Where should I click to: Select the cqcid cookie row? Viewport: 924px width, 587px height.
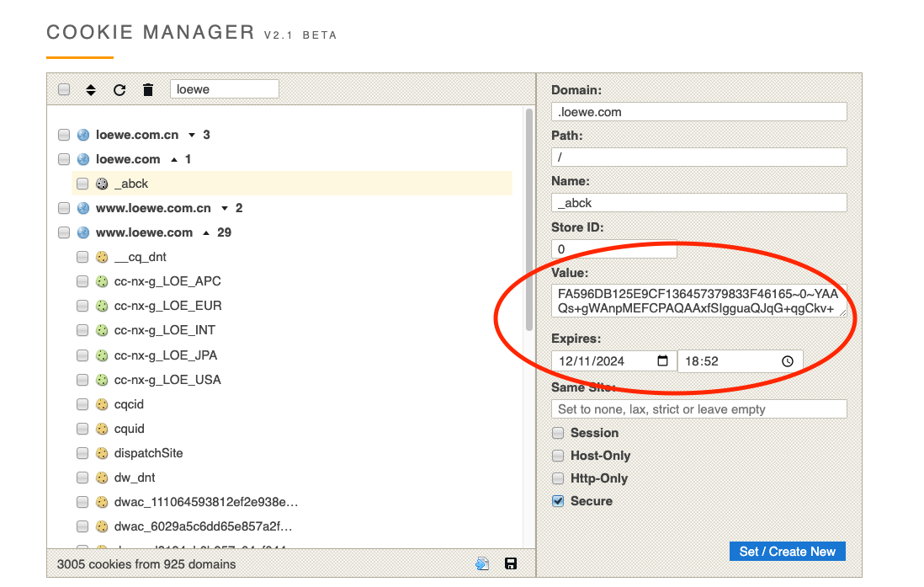[x=292, y=404]
